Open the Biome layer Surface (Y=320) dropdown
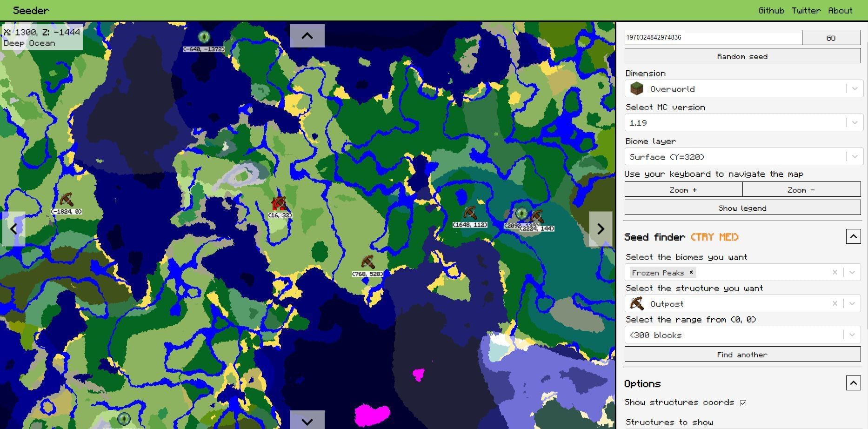 (854, 156)
